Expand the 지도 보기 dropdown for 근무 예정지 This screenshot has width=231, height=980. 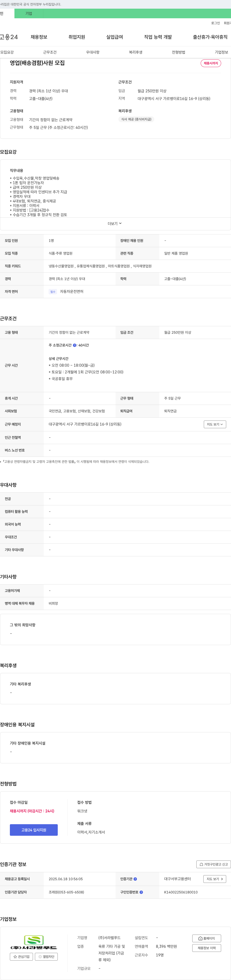(215, 424)
